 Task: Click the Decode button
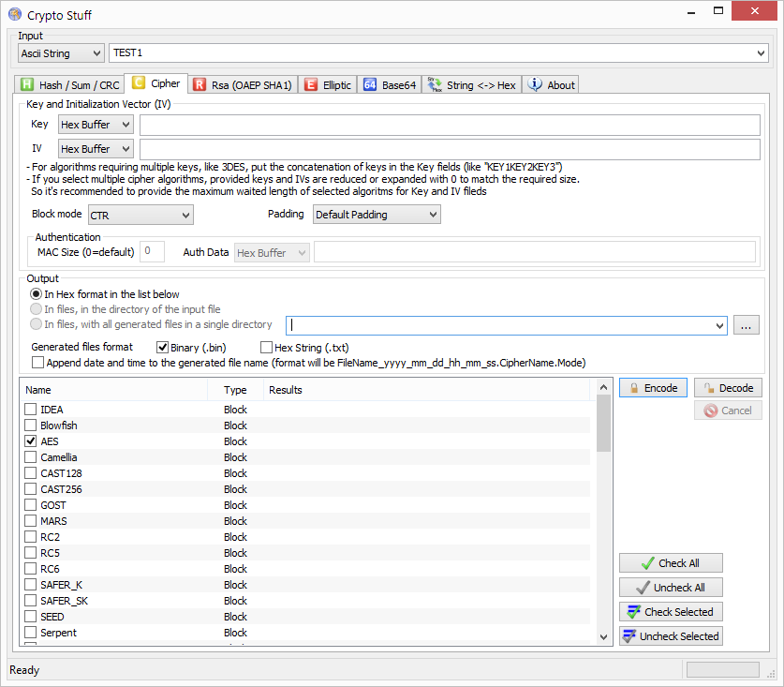pos(728,388)
